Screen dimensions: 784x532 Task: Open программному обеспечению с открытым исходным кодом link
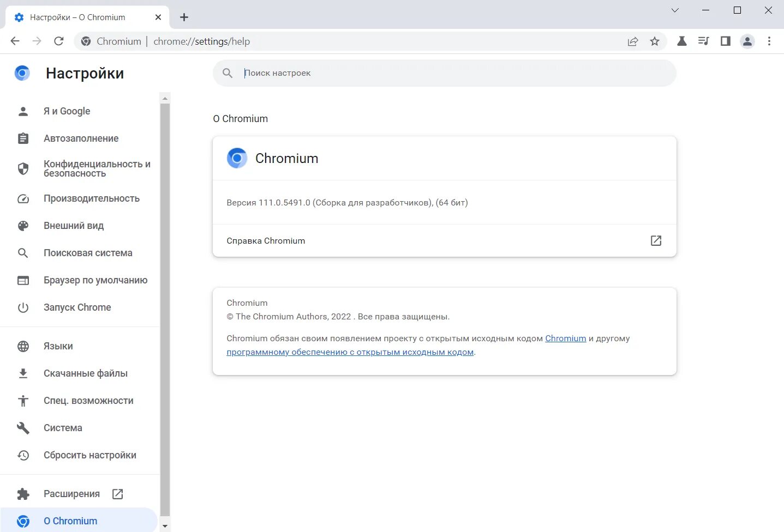click(x=350, y=352)
